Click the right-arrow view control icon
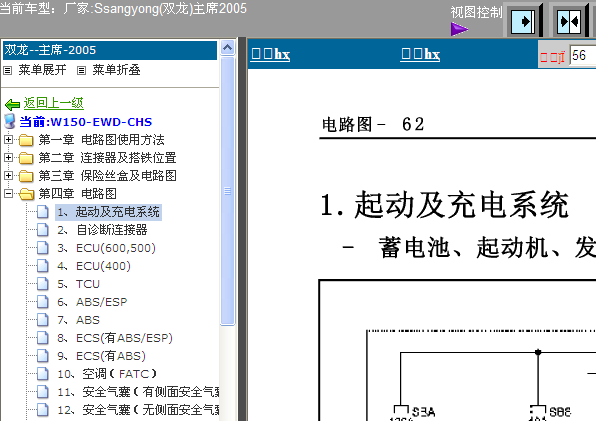 point(524,22)
